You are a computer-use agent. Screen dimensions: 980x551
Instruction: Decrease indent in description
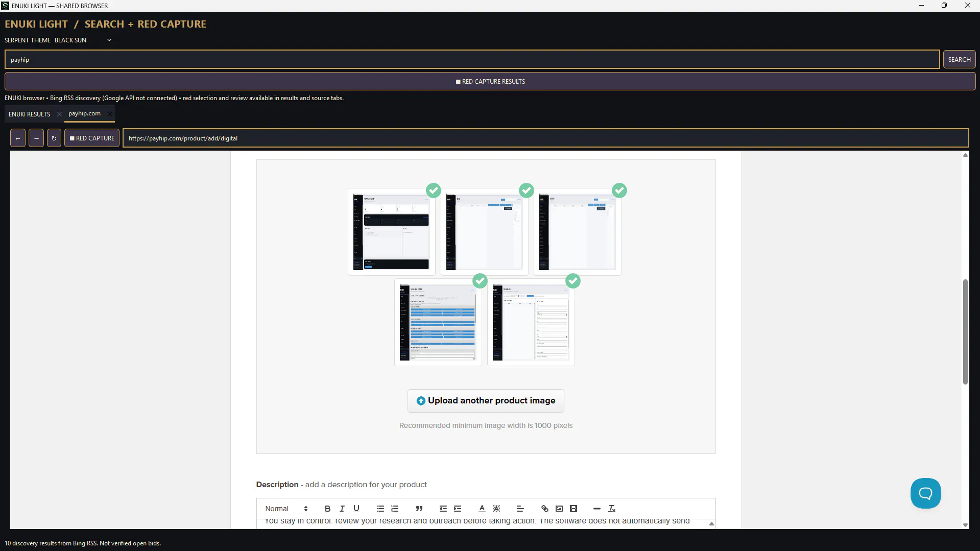pyautogui.click(x=443, y=509)
